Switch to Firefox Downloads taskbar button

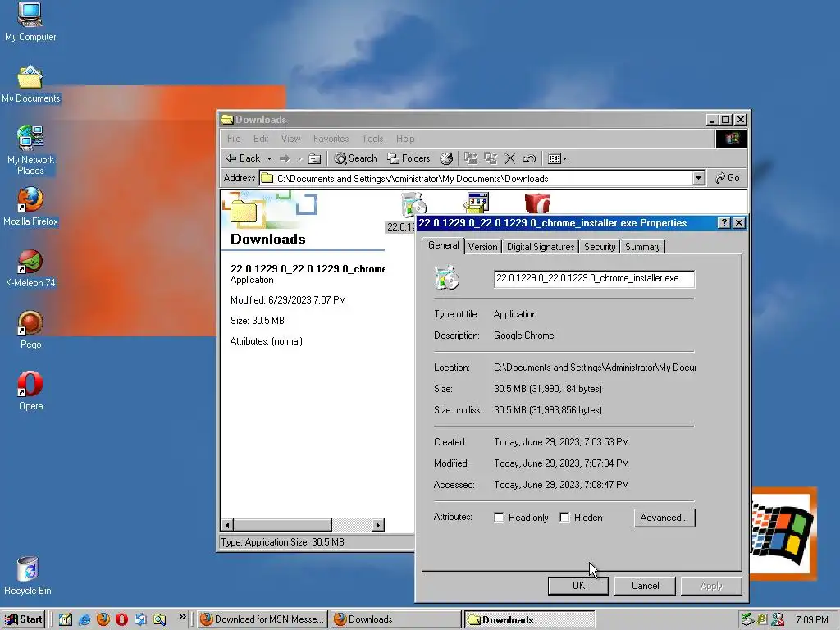point(395,619)
